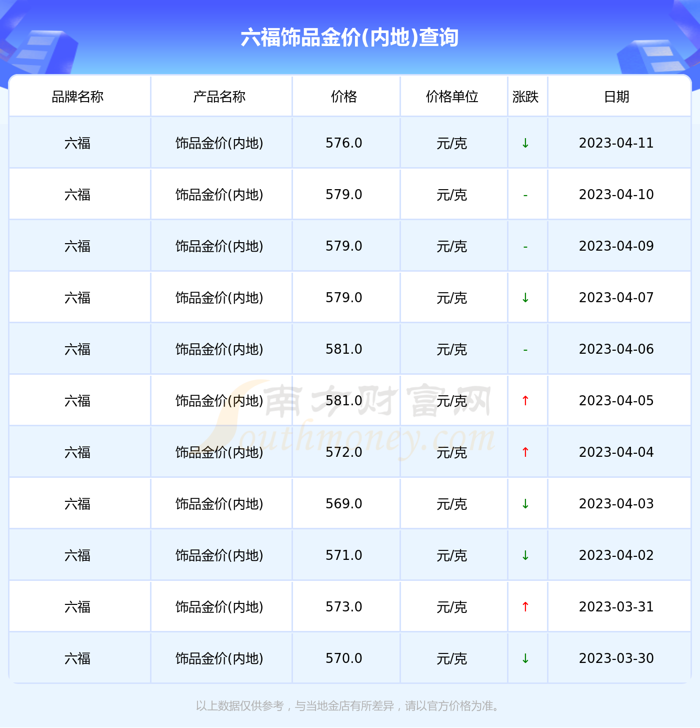Click 六福 brand in the 2023-03-30 row
Image resolution: width=700 pixels, height=728 pixels.
(77, 658)
